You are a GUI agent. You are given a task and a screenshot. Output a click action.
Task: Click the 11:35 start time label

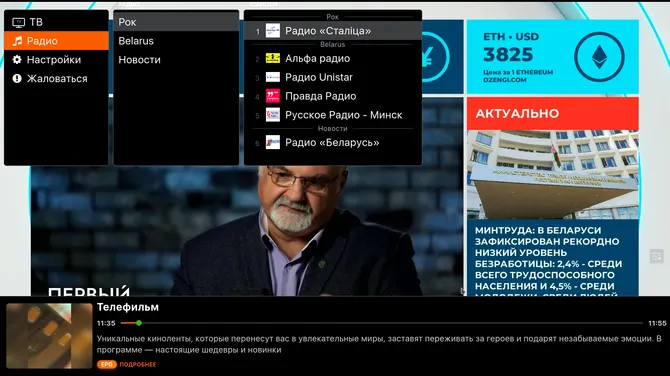coord(106,323)
